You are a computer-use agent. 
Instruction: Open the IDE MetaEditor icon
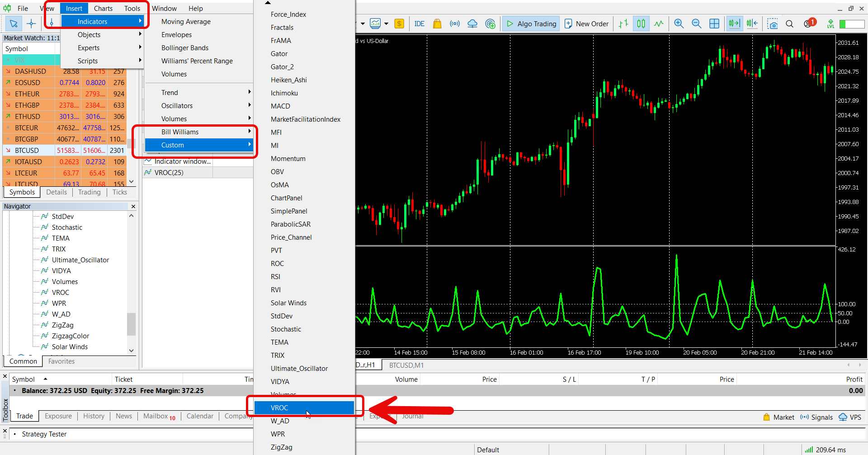(x=419, y=24)
